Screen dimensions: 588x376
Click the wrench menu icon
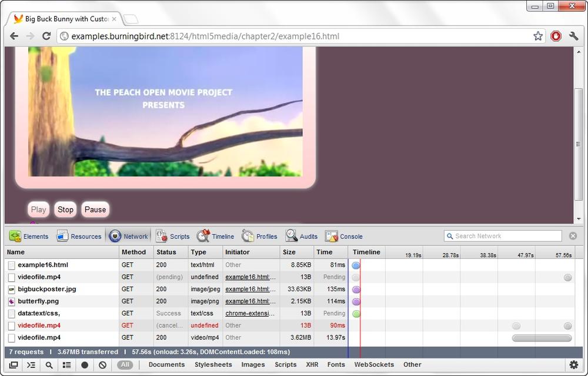[x=573, y=36]
